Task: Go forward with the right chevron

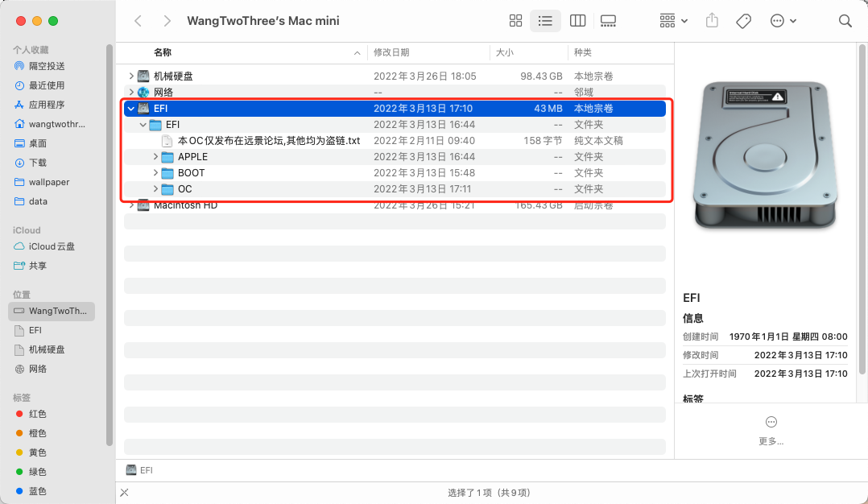Action: 167,21
